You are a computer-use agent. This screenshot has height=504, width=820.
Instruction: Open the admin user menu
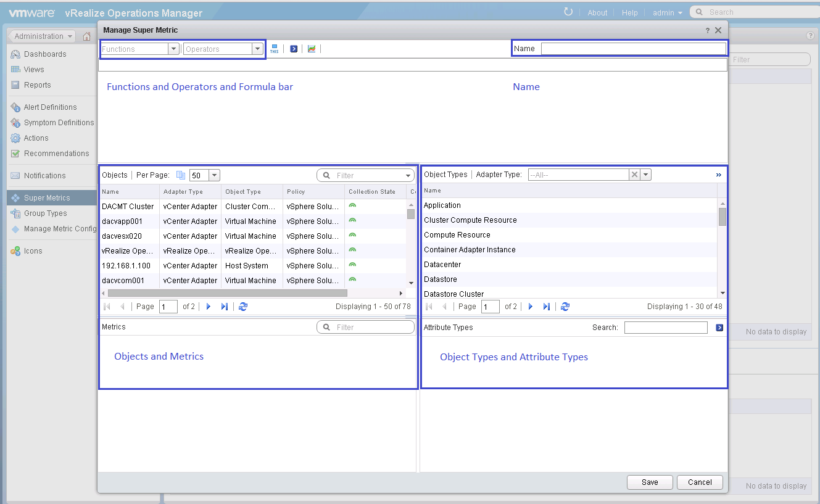click(668, 12)
